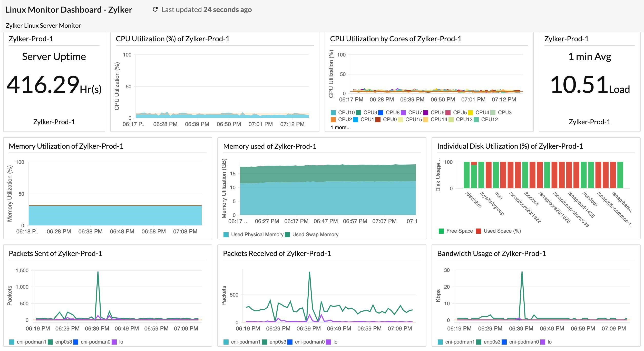644x351 pixels.
Task: Hide lo series in Packets Sent legend
Action: point(118,342)
